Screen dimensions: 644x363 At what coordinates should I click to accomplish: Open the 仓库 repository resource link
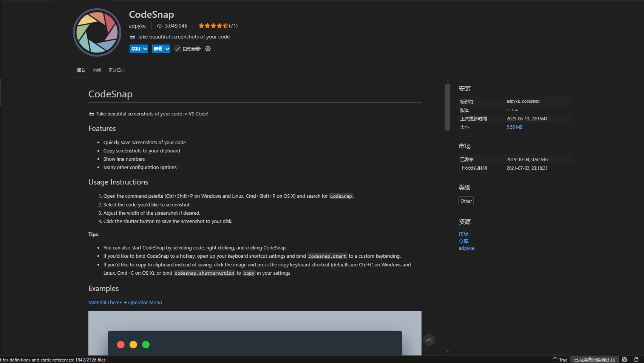click(x=463, y=241)
